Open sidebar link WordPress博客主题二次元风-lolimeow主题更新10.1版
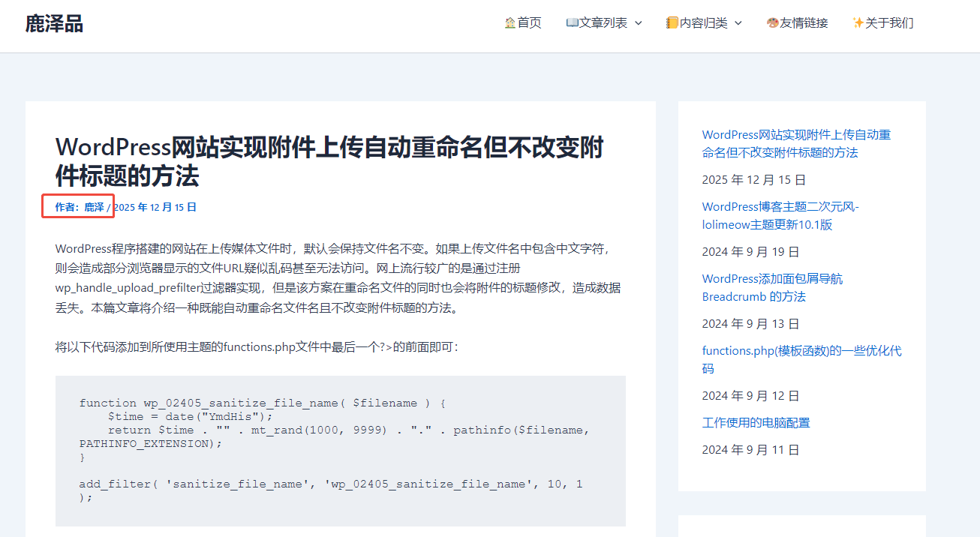Viewport: 980px width, 537px height. 780,216
